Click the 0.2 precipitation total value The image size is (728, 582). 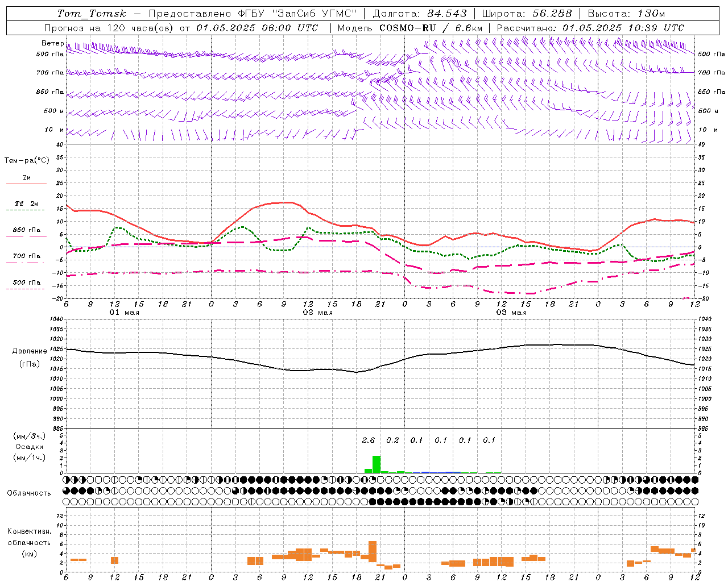point(392,440)
